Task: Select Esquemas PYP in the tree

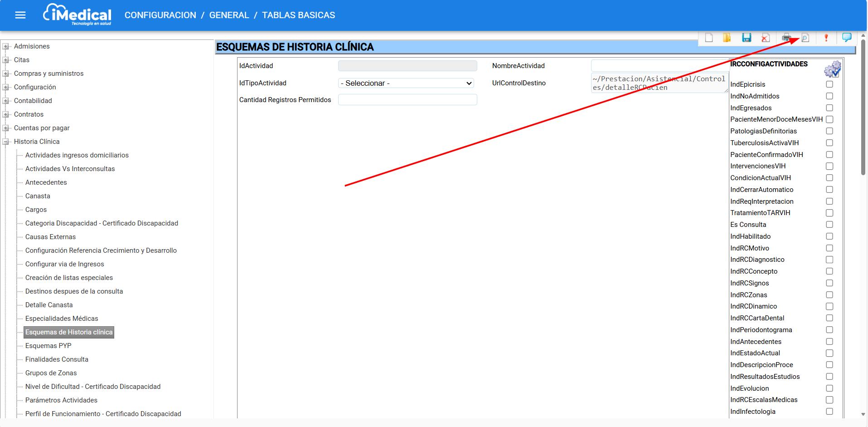Action: pos(48,346)
